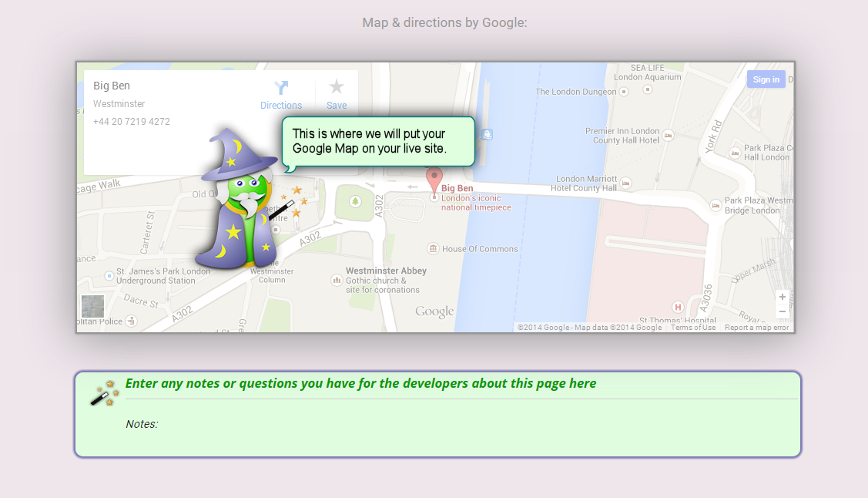Click the London Marriott hotel icon
Screen dimensions: 868x498
625,183
